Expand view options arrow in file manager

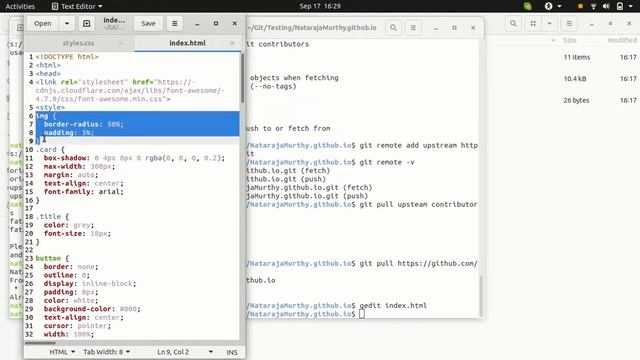point(549,24)
